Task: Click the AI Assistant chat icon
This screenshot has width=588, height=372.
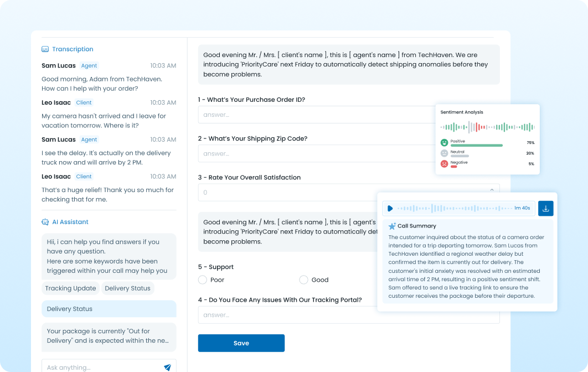Action: (45, 222)
